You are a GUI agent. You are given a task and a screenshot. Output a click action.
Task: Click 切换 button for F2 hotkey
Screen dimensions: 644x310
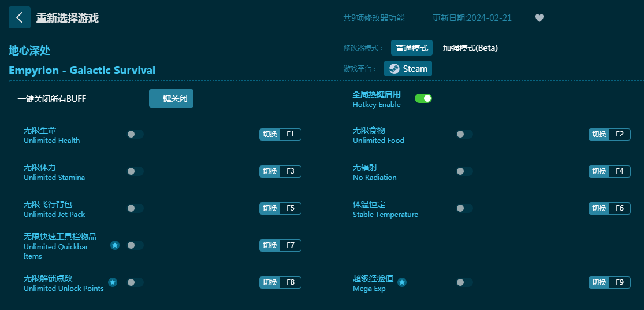pyautogui.click(x=599, y=134)
